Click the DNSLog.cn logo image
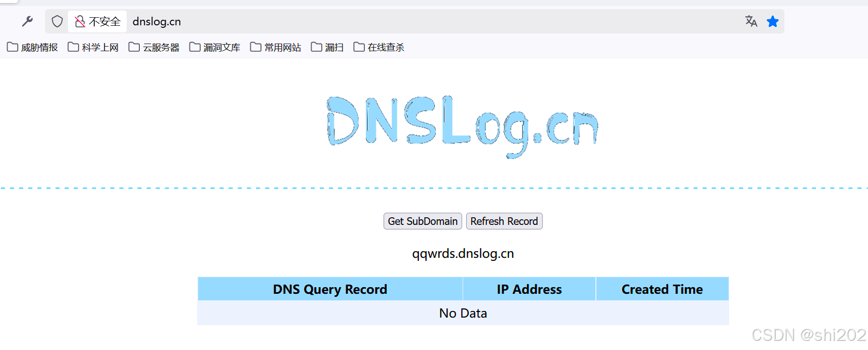The image size is (868, 350). [462, 127]
